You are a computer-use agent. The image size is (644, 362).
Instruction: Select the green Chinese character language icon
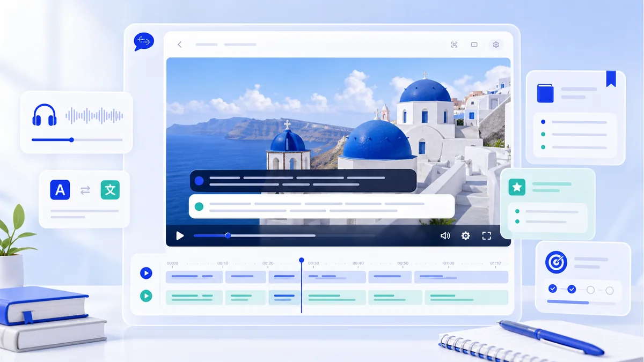tap(110, 190)
